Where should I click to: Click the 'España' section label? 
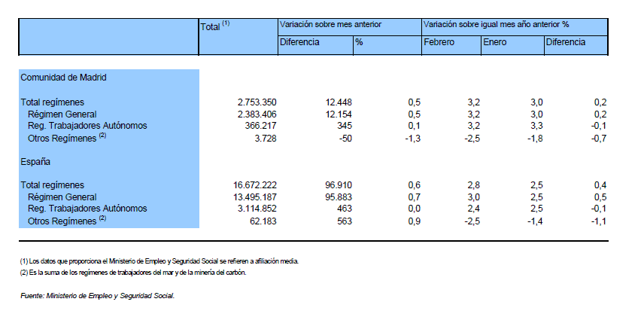coord(35,162)
